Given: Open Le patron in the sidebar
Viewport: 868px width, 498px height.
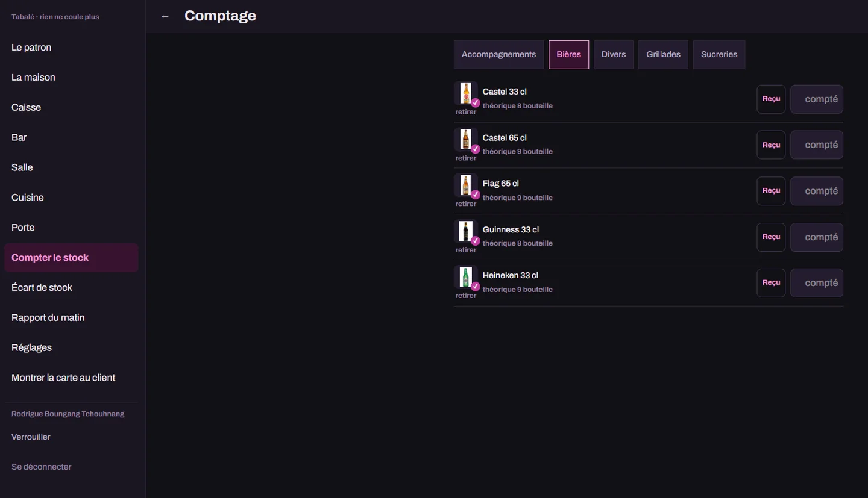Looking at the screenshot, I should coord(71,48).
